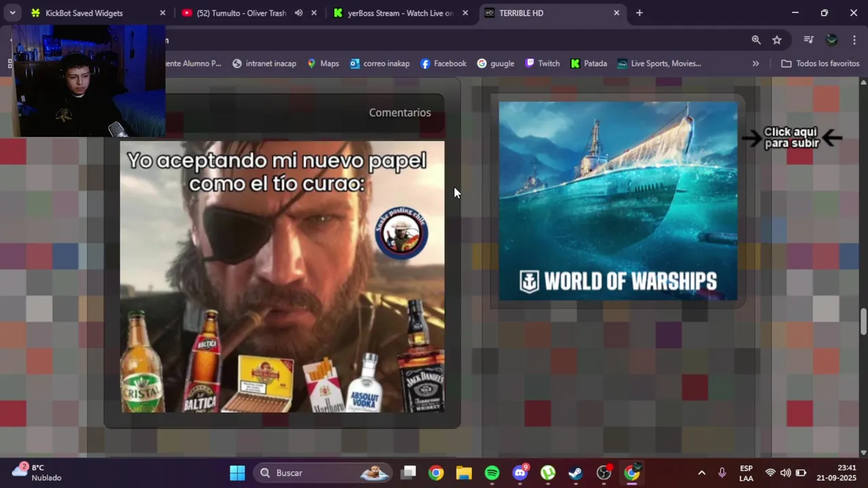Open OBS Studio from the taskbar
868x488 pixels.
[x=604, y=473]
